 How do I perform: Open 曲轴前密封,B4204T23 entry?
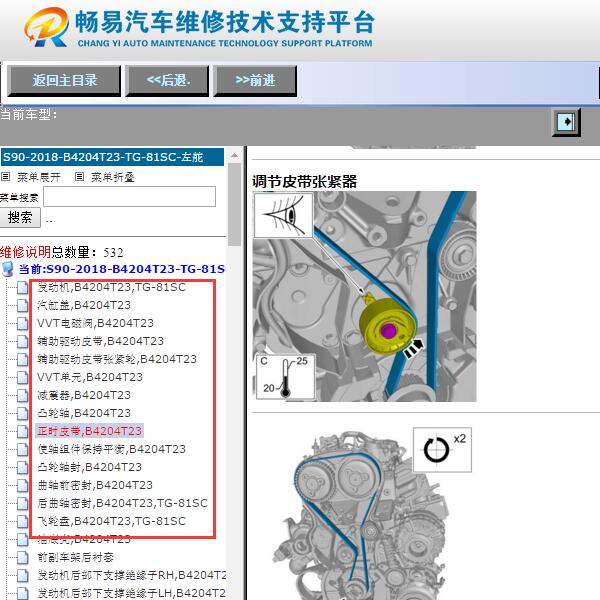[x=95, y=485]
